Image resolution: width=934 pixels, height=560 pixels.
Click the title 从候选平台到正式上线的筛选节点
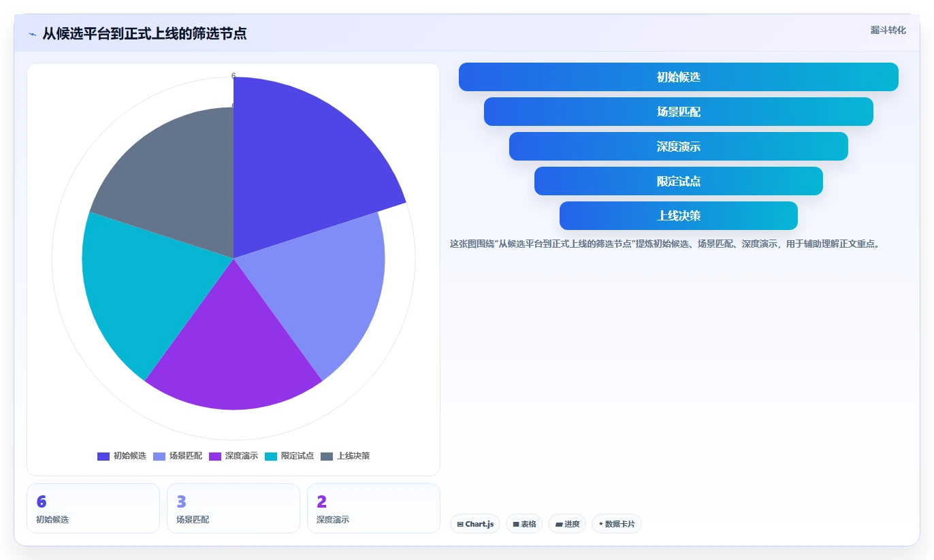(x=144, y=33)
